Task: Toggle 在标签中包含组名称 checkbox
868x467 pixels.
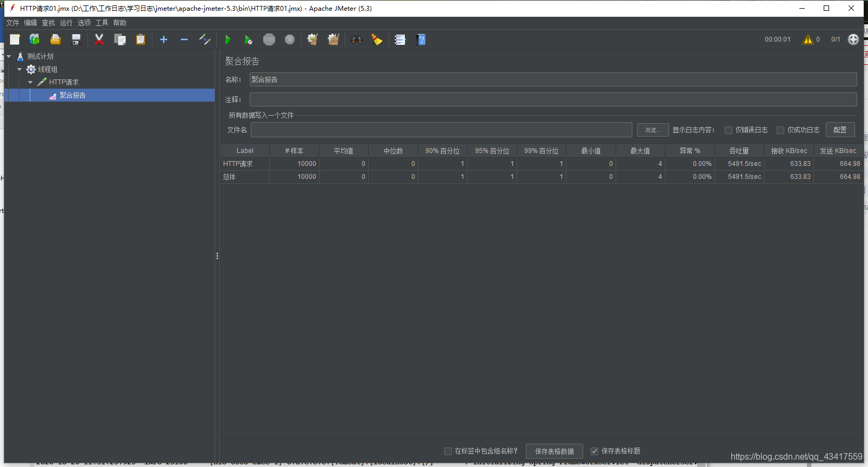Action: pos(448,451)
